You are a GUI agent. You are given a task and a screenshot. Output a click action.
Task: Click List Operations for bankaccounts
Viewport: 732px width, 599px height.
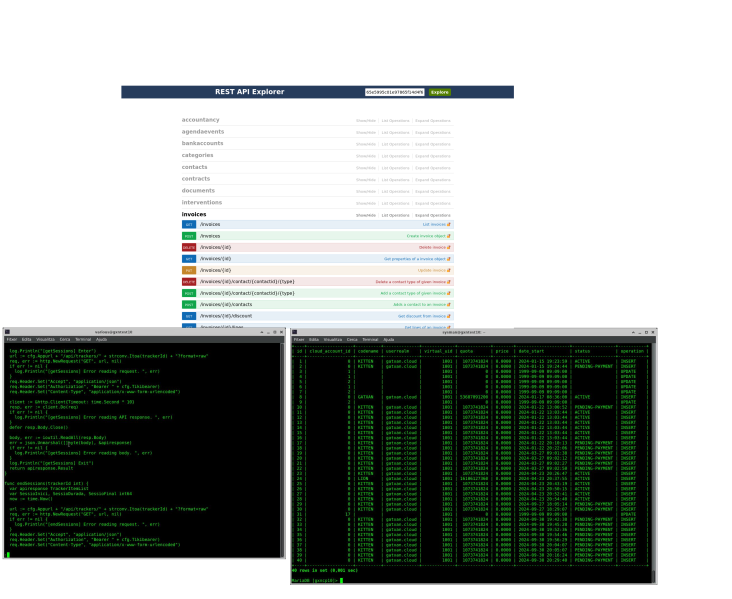(395, 144)
